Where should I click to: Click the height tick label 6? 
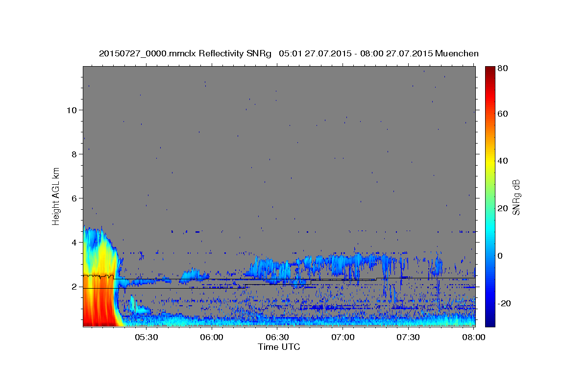click(x=74, y=198)
